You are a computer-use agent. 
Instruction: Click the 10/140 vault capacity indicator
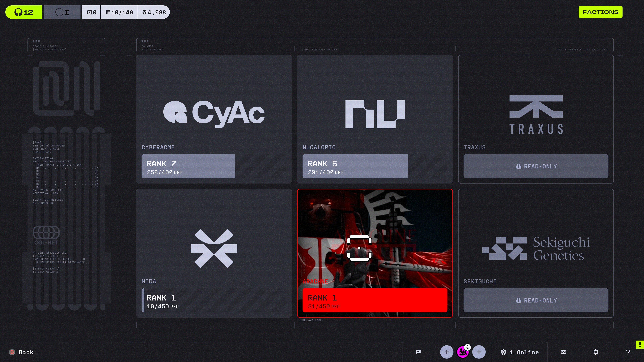(119, 12)
